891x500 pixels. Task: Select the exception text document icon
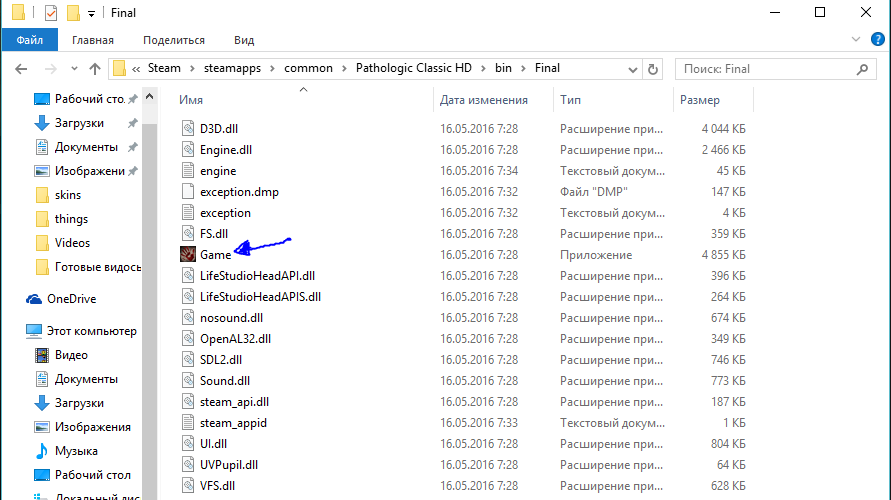click(x=188, y=212)
